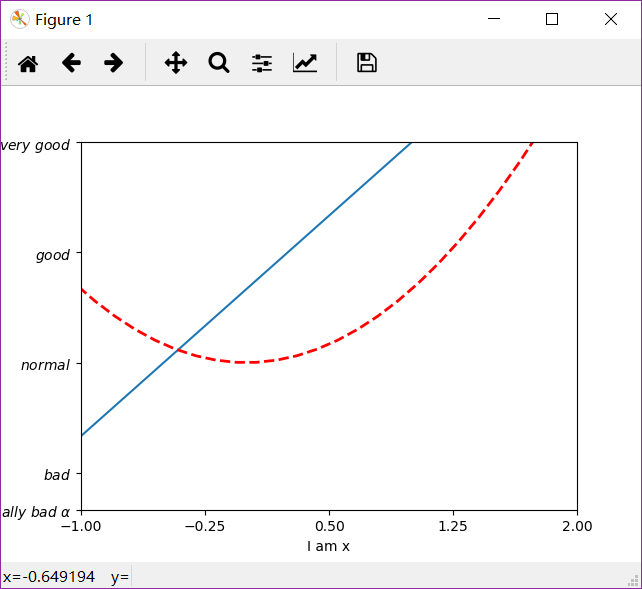
Task: Click the toolbar drag handle at left edge
Action: tap(6, 62)
